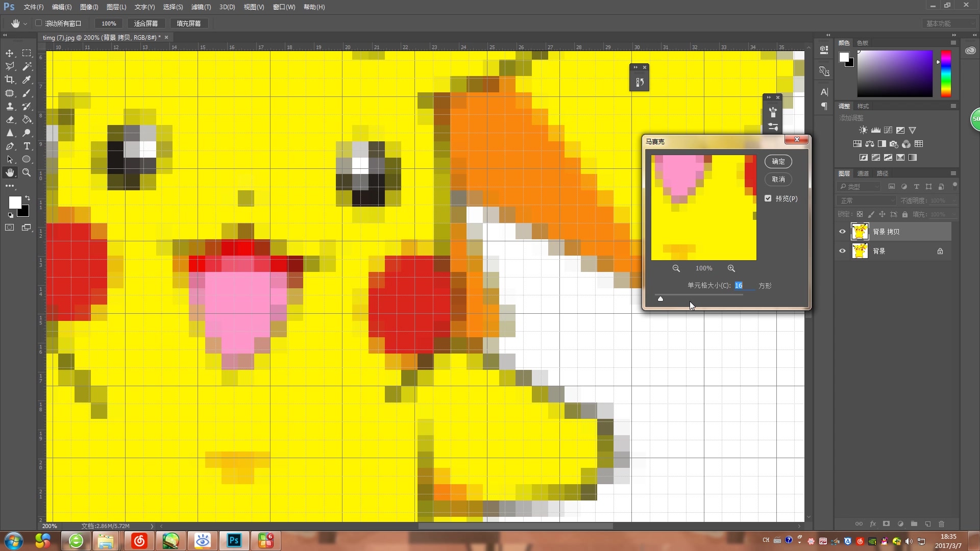The width and height of the screenshot is (980, 551).
Task: Confirm mosaic with 确定 button
Action: 778,161
